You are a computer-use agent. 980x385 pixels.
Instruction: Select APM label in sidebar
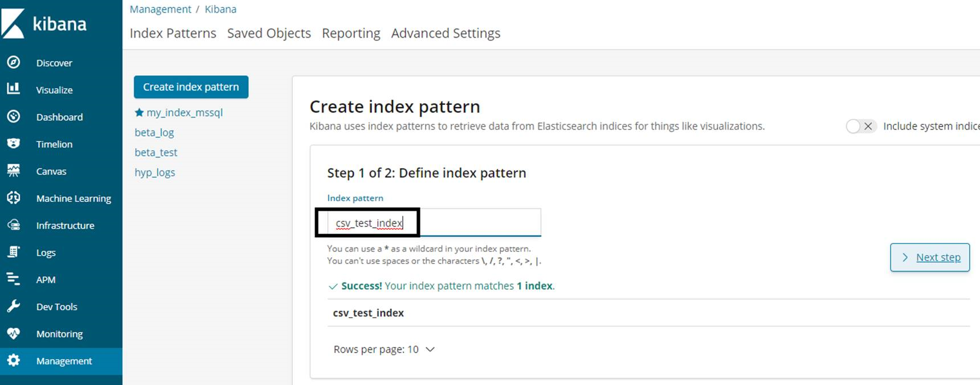coord(46,279)
